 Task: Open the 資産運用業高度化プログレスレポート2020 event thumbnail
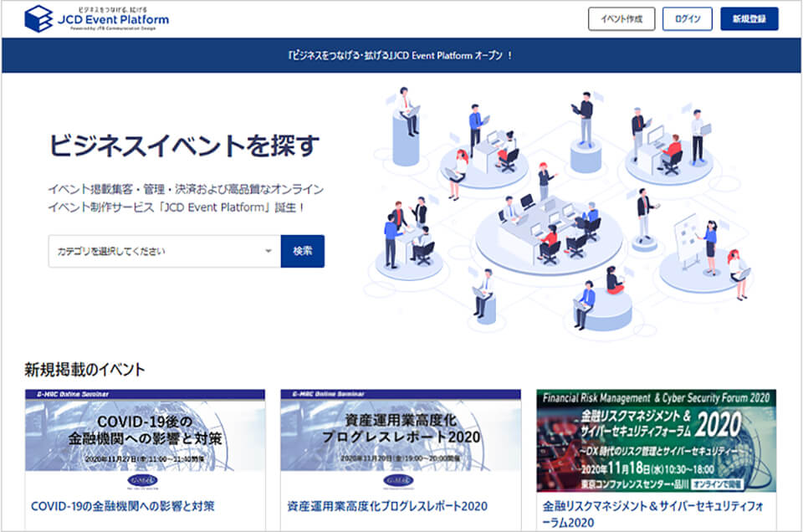[401, 430]
